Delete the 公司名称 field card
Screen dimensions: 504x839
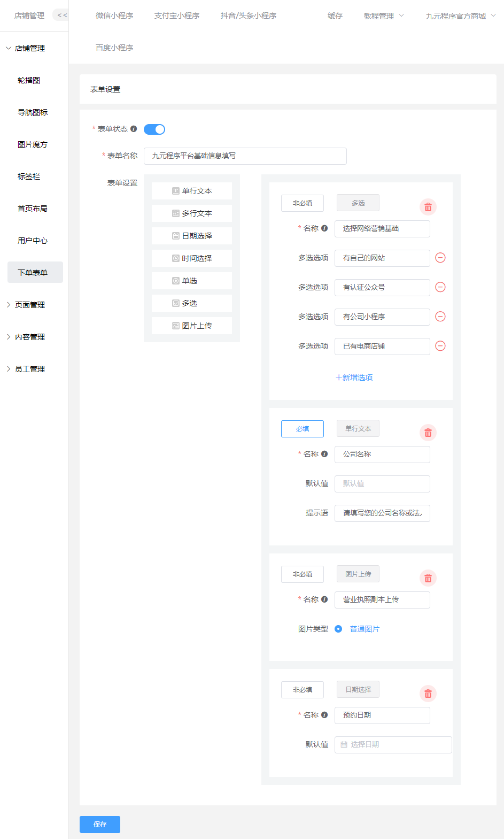pos(428,433)
